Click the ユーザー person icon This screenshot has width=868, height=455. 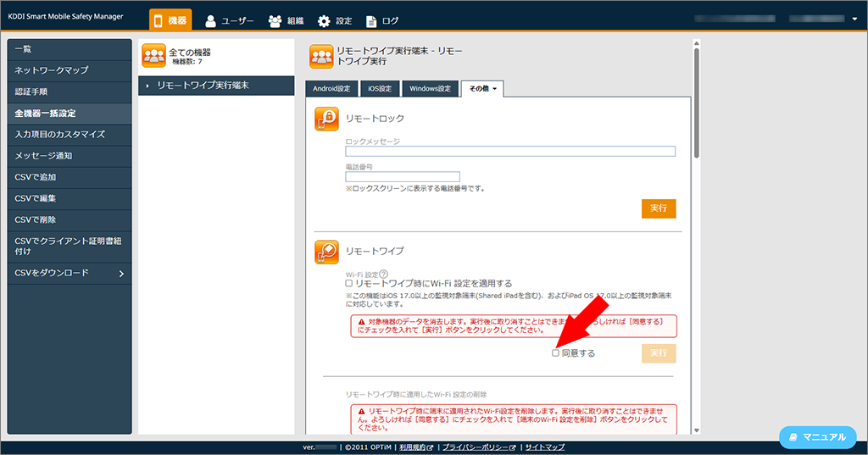210,21
